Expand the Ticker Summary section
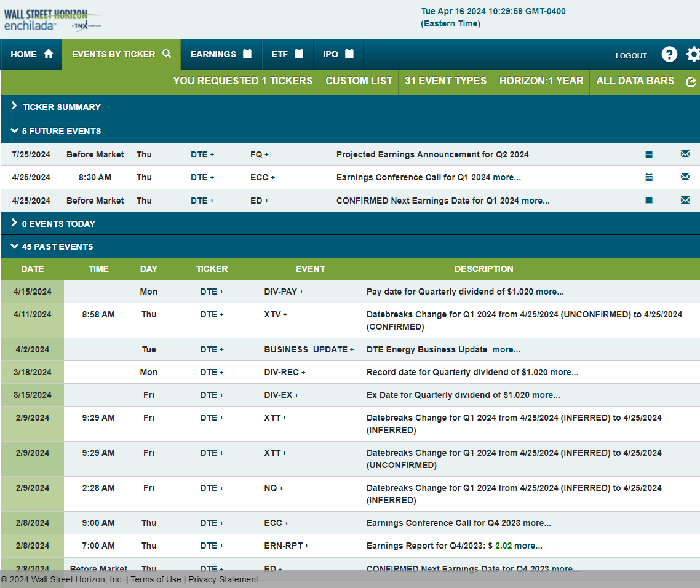This screenshot has height=588, width=700. click(61, 107)
